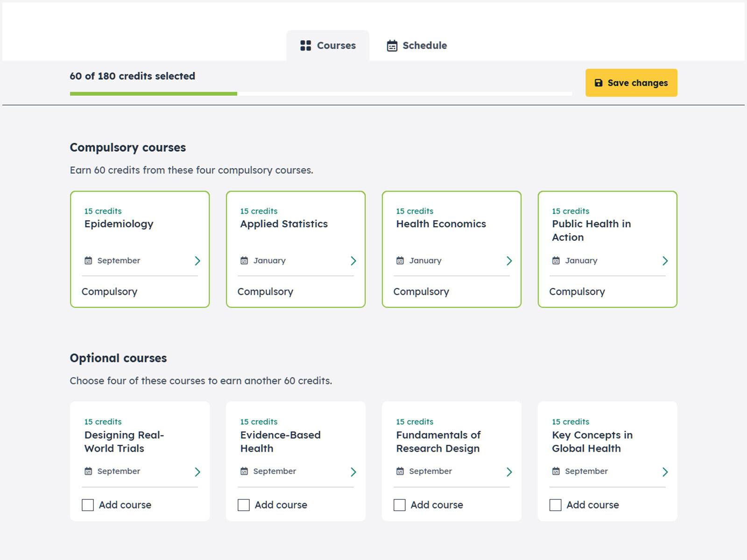The height and width of the screenshot is (560, 747).
Task: Click the credits progress bar
Action: coord(320,94)
